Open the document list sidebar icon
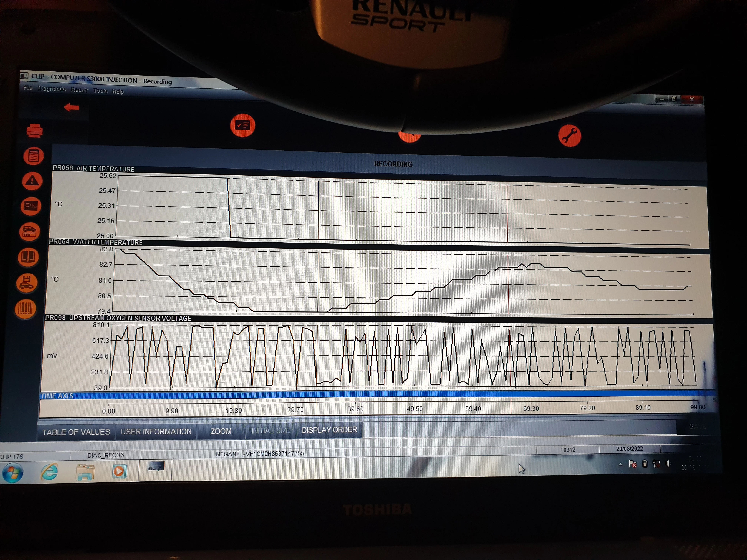This screenshot has height=560, width=747. [x=33, y=156]
